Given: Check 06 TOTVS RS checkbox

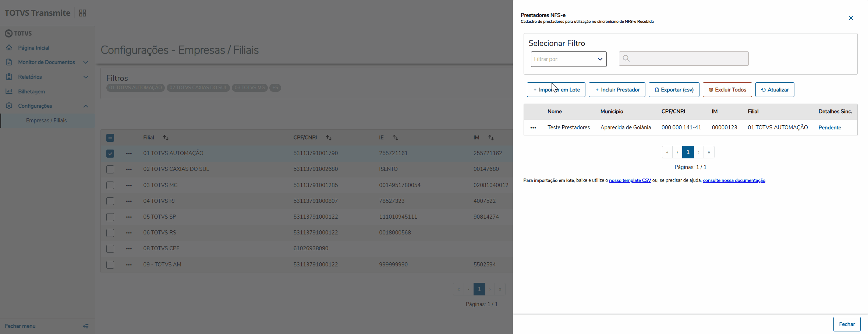Looking at the screenshot, I should (110, 233).
